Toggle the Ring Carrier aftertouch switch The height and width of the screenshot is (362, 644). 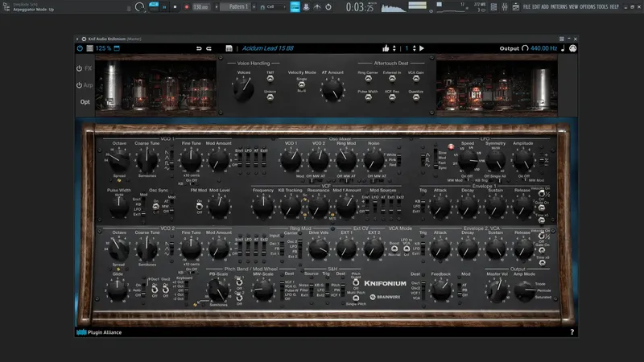click(x=368, y=78)
